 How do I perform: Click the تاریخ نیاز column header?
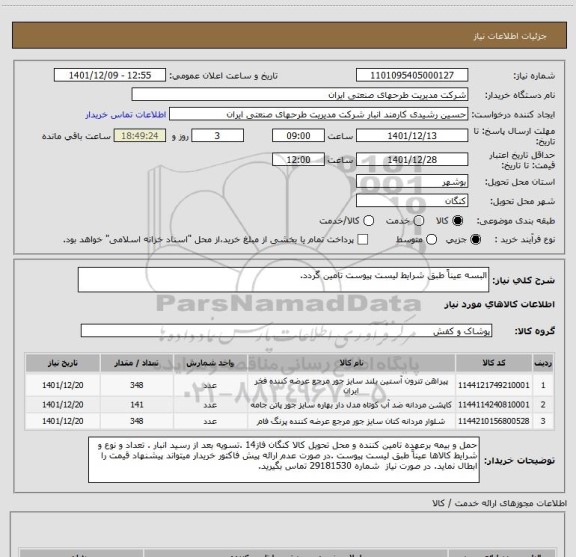tap(62, 363)
